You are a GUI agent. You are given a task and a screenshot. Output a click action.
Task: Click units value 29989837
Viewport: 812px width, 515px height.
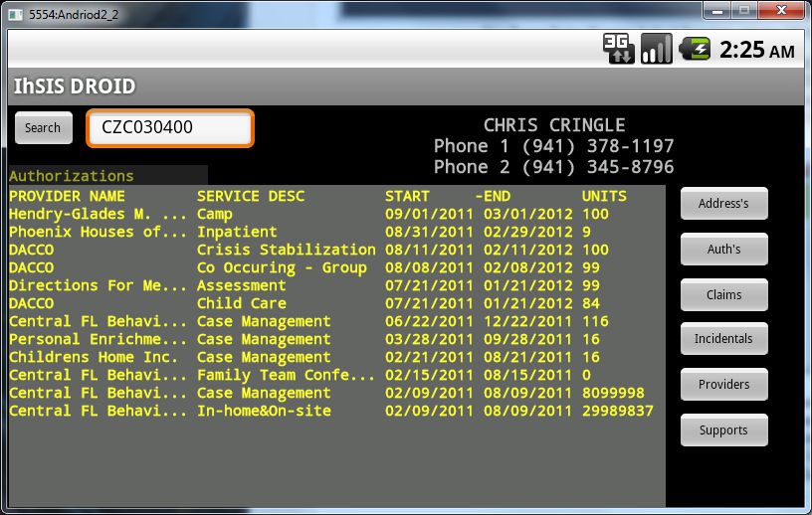(x=618, y=411)
